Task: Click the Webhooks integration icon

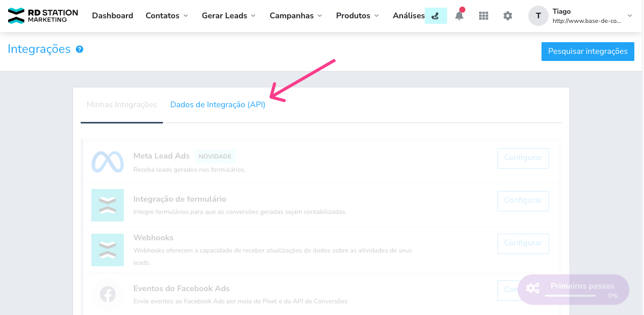Action: (x=108, y=250)
